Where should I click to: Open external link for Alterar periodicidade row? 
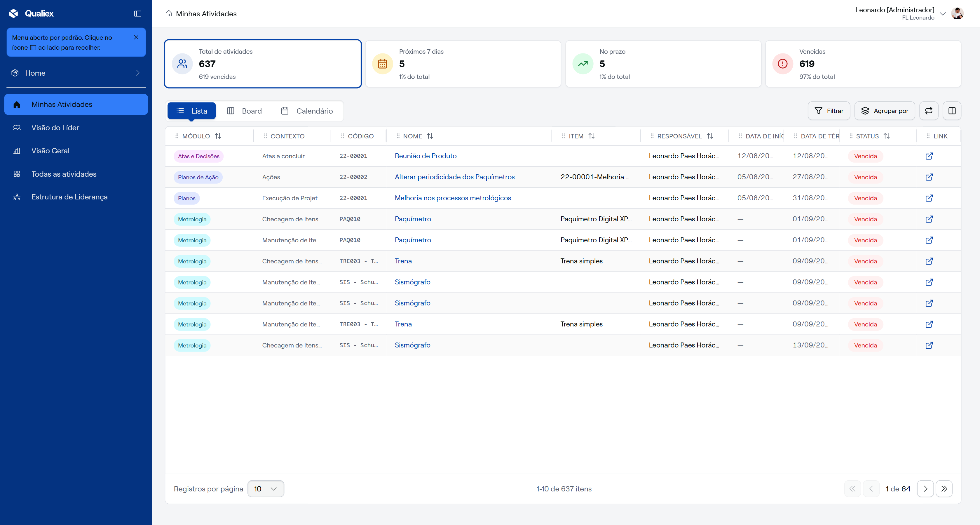[929, 177]
